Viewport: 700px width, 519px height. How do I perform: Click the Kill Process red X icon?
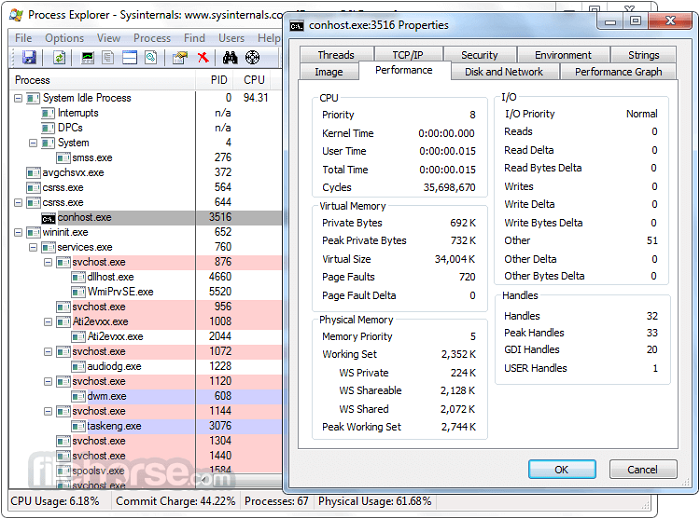pos(203,58)
